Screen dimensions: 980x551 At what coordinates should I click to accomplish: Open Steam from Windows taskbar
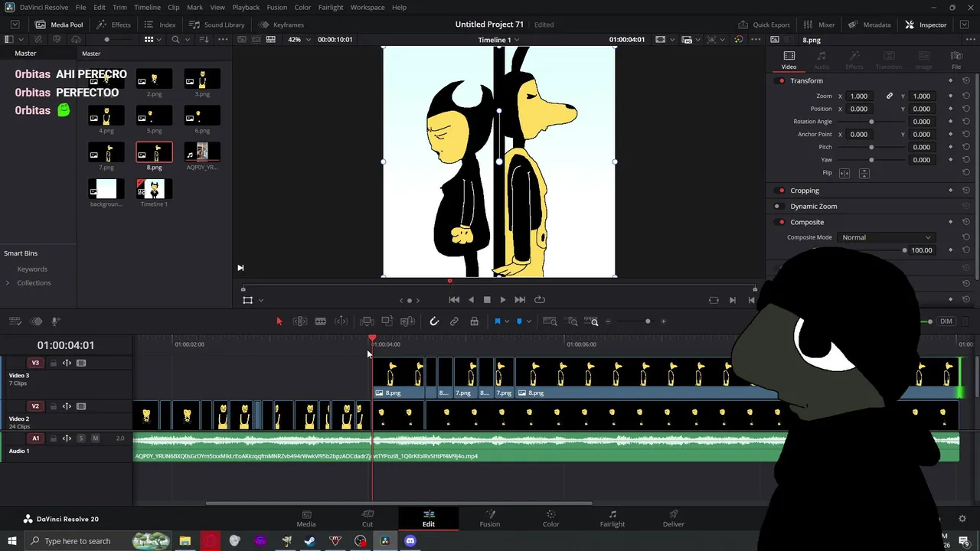(310, 541)
